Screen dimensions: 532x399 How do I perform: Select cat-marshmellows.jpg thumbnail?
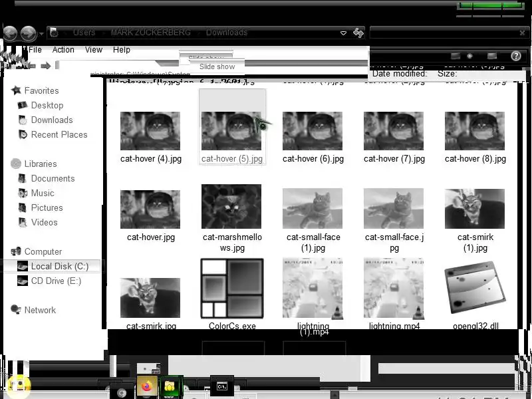231,206
